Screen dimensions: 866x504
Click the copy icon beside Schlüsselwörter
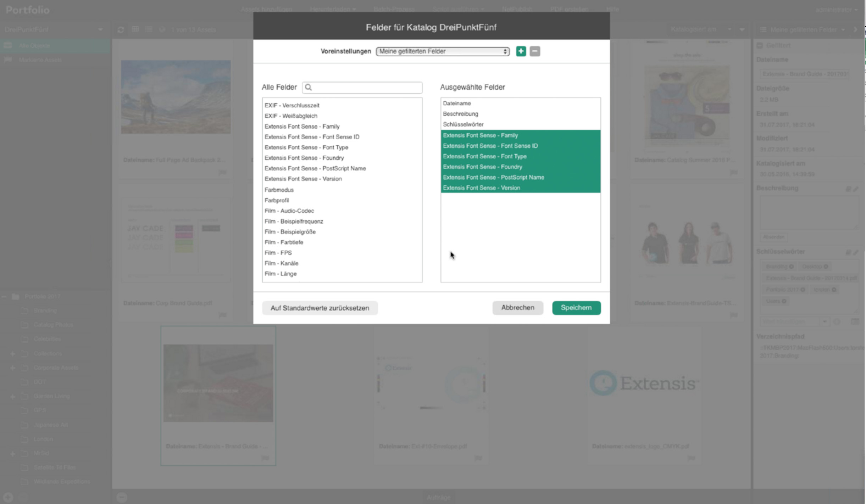click(x=848, y=252)
